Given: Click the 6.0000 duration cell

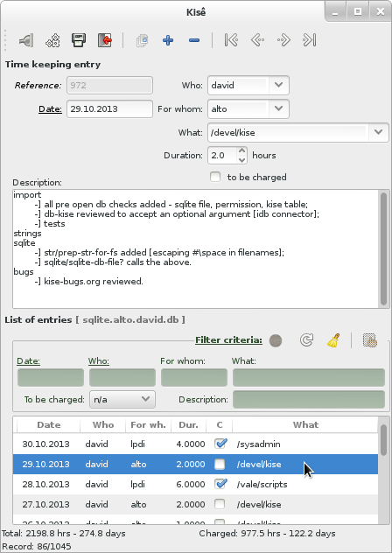Looking at the screenshot, I should click(x=190, y=484).
